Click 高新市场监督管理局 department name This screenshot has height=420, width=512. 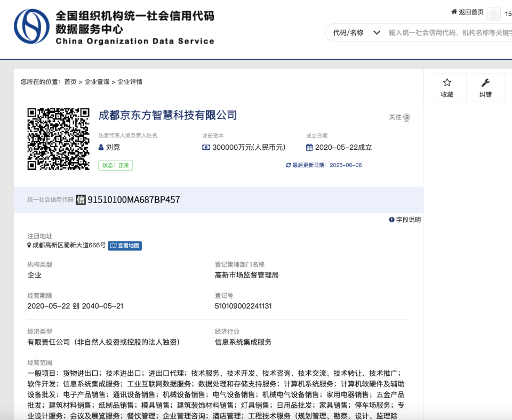tap(246, 275)
